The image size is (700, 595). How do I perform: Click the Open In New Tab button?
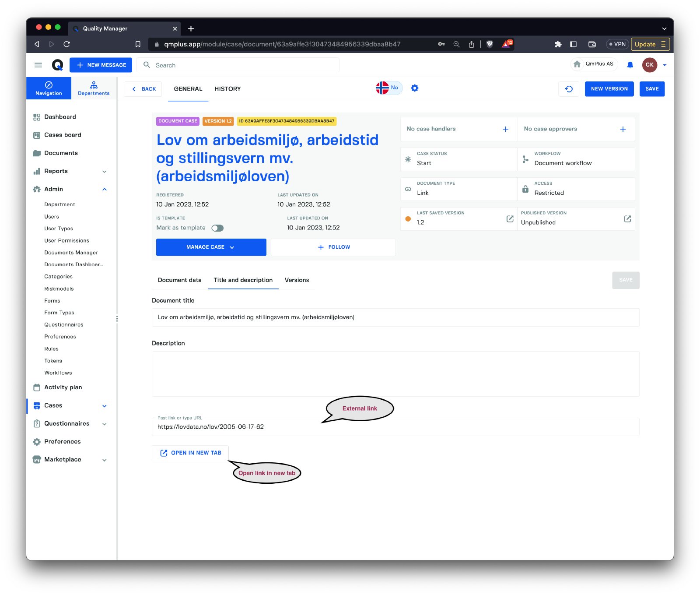[x=190, y=453]
